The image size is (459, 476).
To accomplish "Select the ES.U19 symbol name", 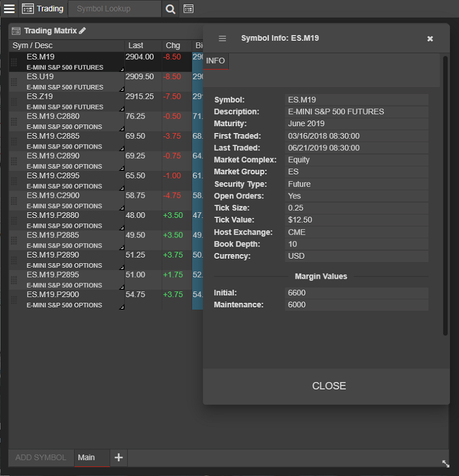I will (x=40, y=76).
